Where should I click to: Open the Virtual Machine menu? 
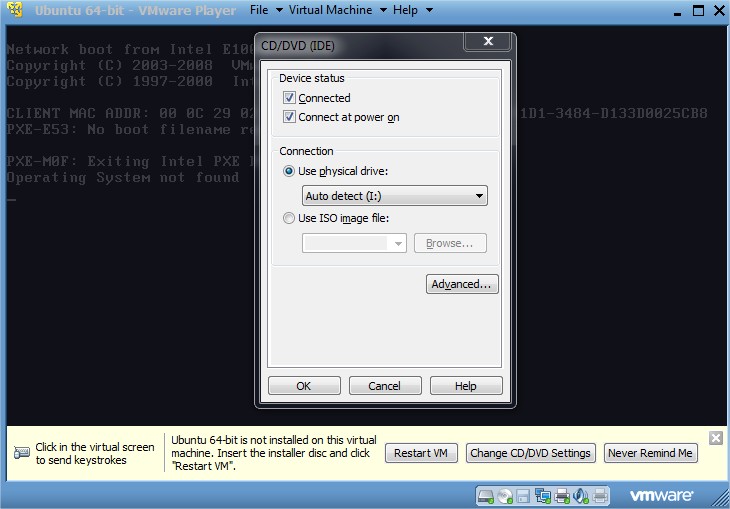[x=337, y=10]
